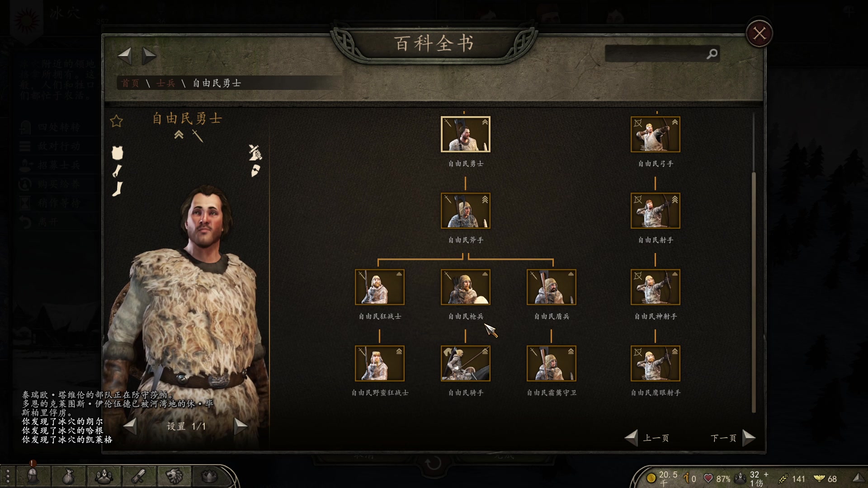The height and width of the screenshot is (488, 868).
Task: Click the boots equipment icon
Action: click(x=118, y=189)
